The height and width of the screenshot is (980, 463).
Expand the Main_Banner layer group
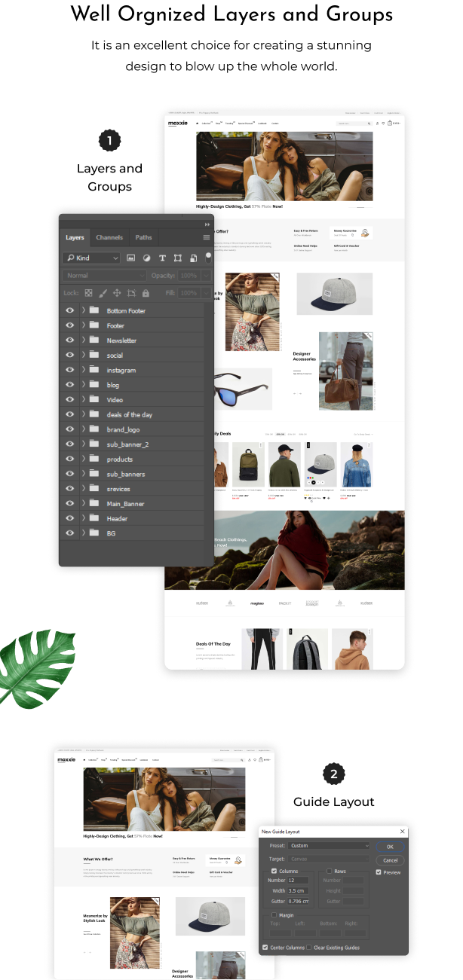(84, 504)
